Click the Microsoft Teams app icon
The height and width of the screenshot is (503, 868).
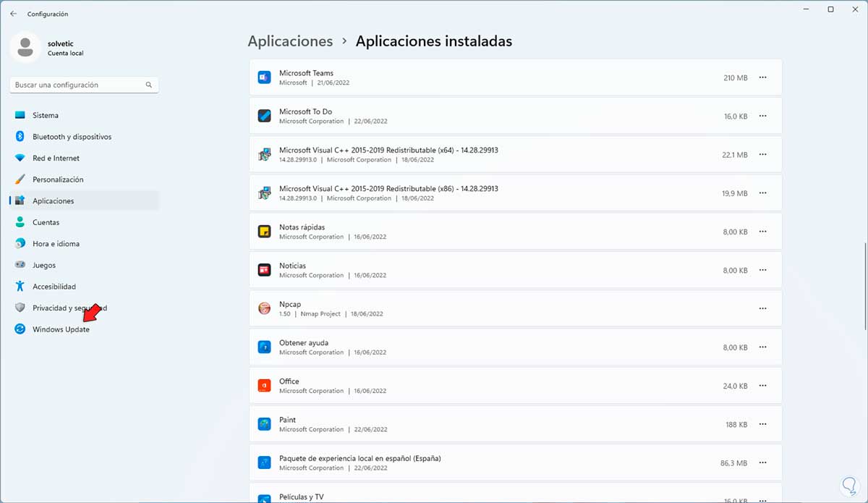(264, 77)
